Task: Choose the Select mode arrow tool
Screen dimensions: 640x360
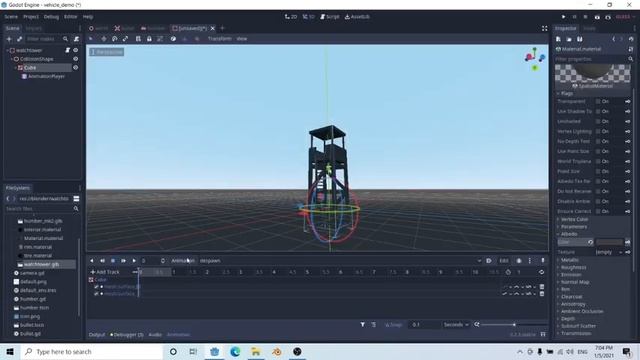Action: pos(91,39)
